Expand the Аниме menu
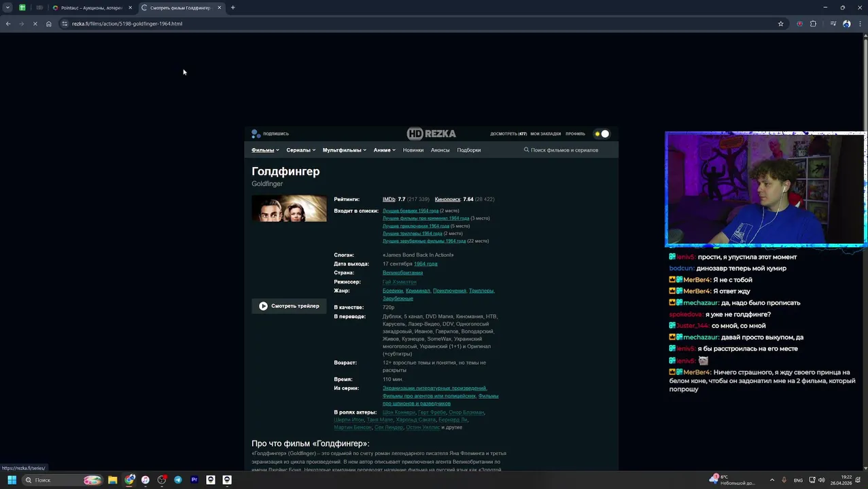Image resolution: width=868 pixels, height=489 pixels. coord(384,150)
